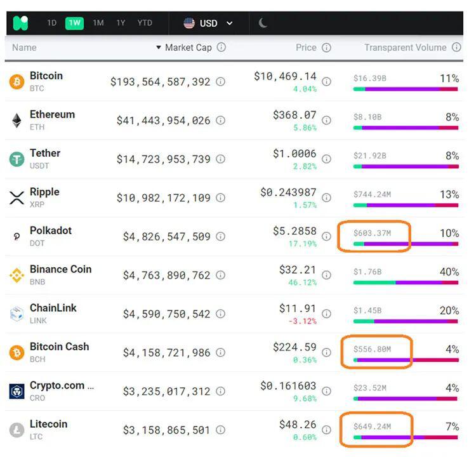This screenshot has height=457, width=476.
Task: Click the Ethereum diamond icon
Action: tap(17, 121)
